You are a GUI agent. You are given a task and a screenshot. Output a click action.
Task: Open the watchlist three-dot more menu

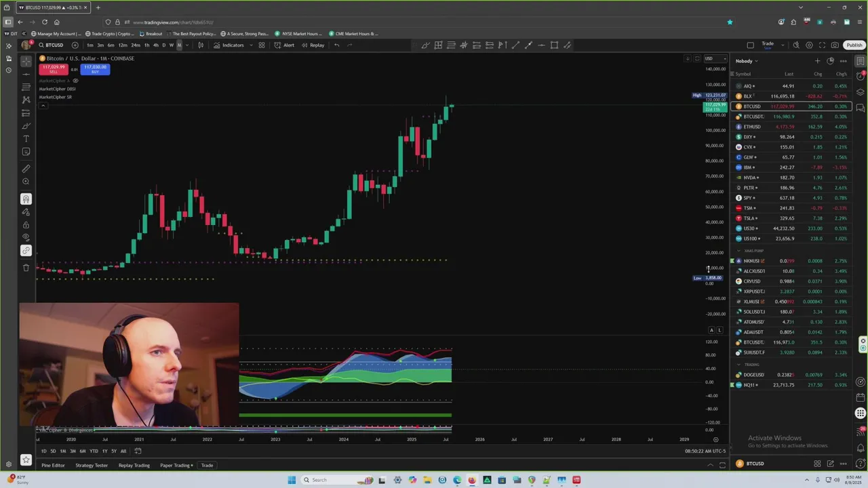click(843, 61)
